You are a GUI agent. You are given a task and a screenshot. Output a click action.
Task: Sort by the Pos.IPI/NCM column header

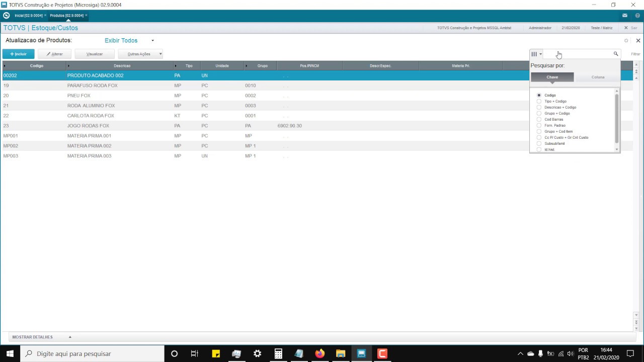[x=309, y=66]
